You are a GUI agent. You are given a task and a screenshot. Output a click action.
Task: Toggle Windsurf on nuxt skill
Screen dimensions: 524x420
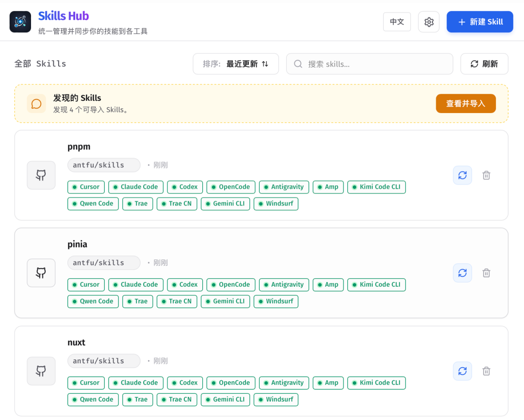click(276, 400)
